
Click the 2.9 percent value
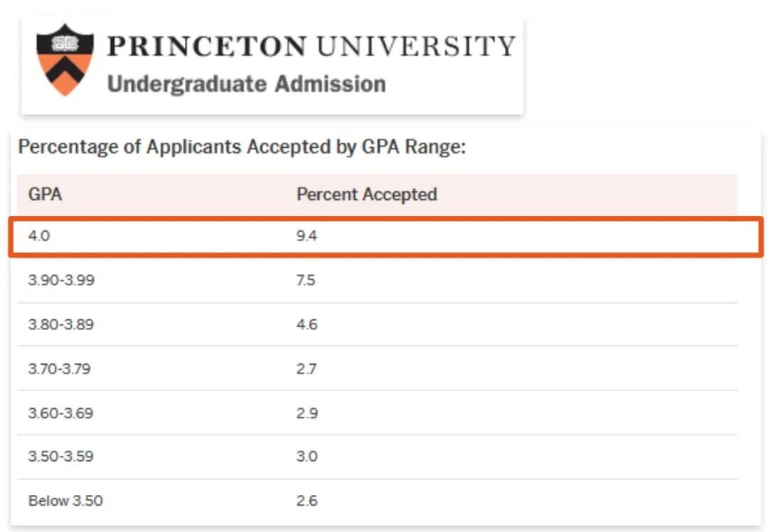click(306, 413)
